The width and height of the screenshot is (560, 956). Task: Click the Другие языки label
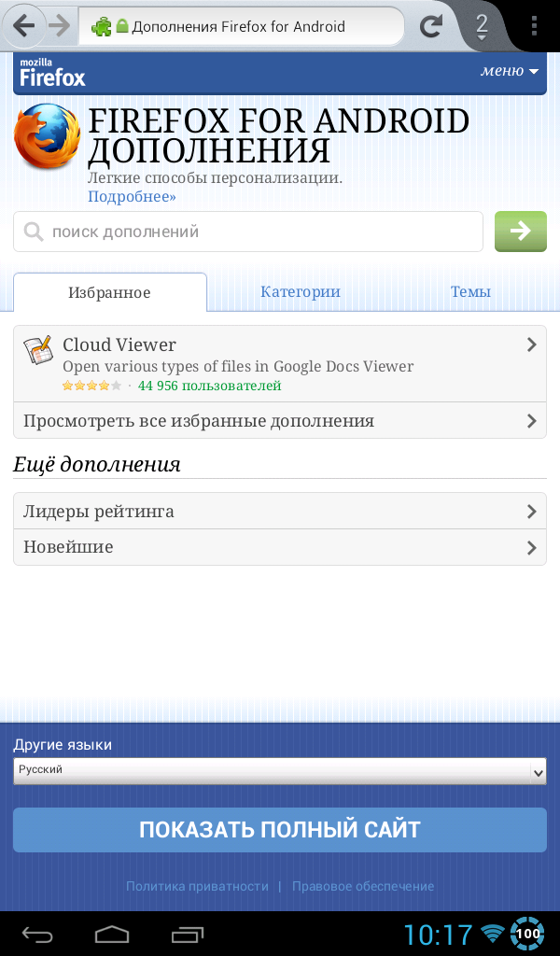click(63, 744)
